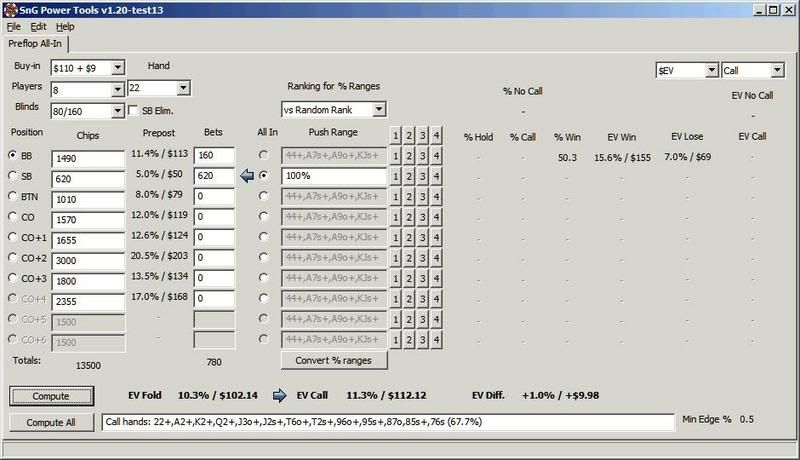Screen dimensions: 800x460
Task: Enable the SB Elim. checkbox
Action: pyautogui.click(x=133, y=110)
